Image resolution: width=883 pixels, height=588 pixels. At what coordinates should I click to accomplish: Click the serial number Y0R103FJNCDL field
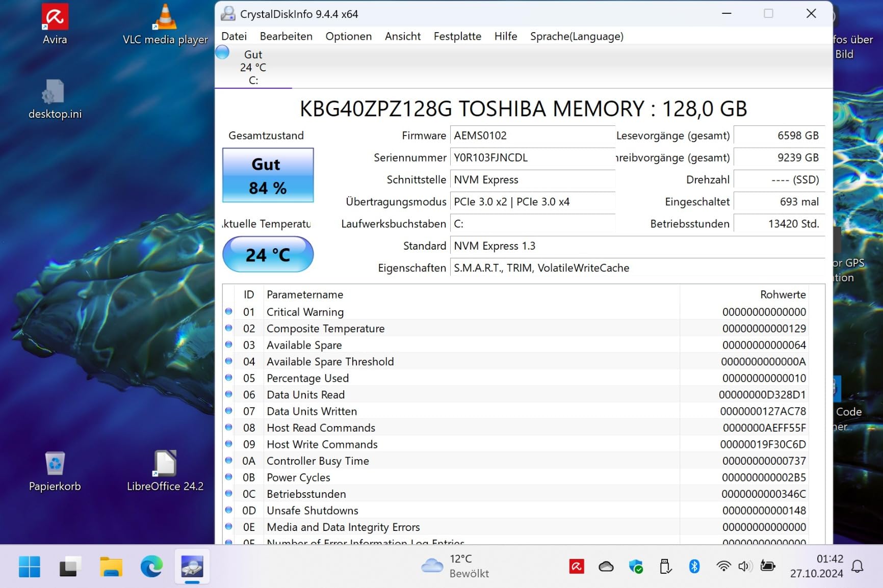click(x=532, y=157)
